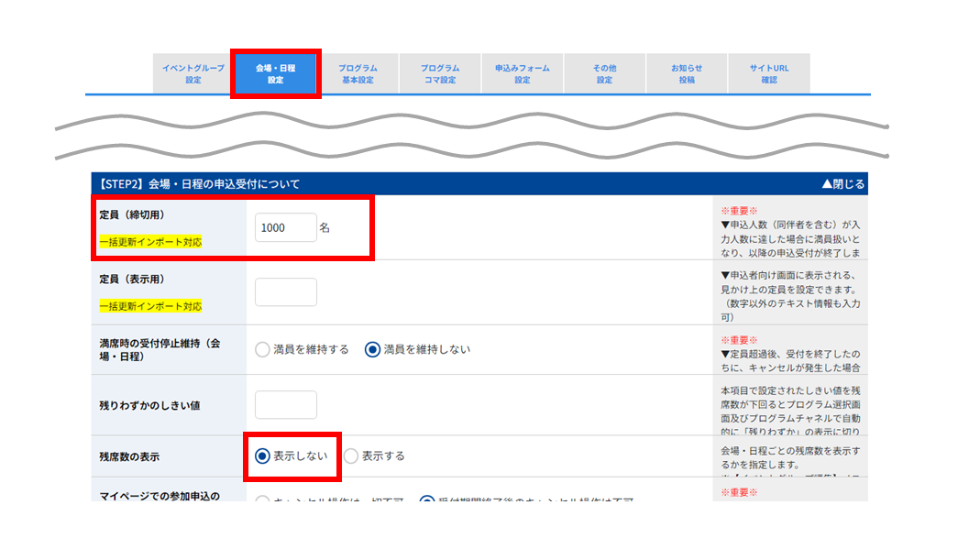The height and width of the screenshot is (560, 958).
Task: Click ※重要※ note beside 満席時の受付停止維持
Action: click(739, 340)
